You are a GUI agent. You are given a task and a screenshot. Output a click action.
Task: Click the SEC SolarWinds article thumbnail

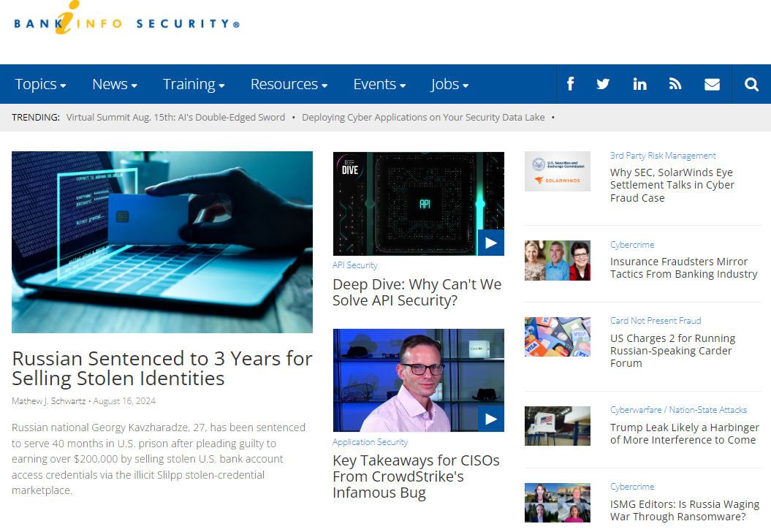[x=558, y=171]
